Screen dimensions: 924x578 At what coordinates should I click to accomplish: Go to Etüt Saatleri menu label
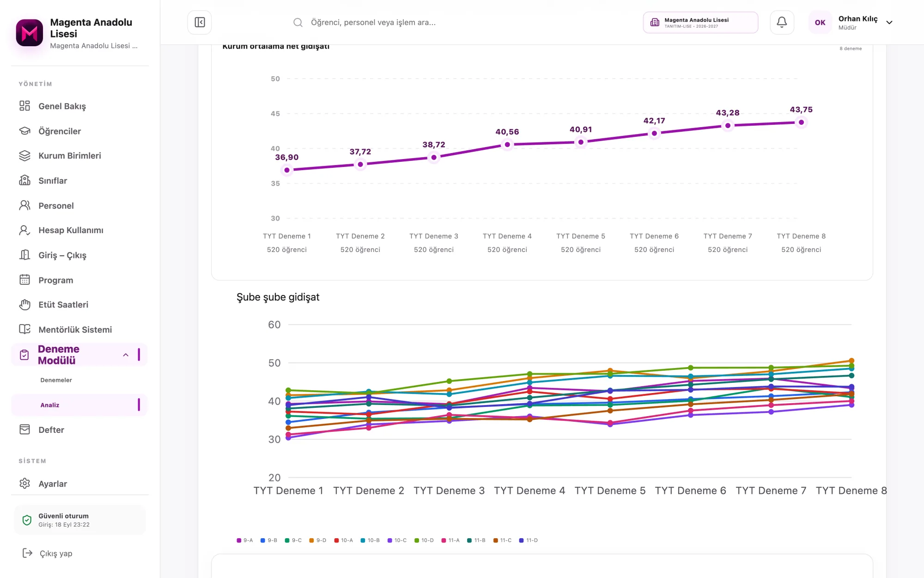click(x=63, y=305)
